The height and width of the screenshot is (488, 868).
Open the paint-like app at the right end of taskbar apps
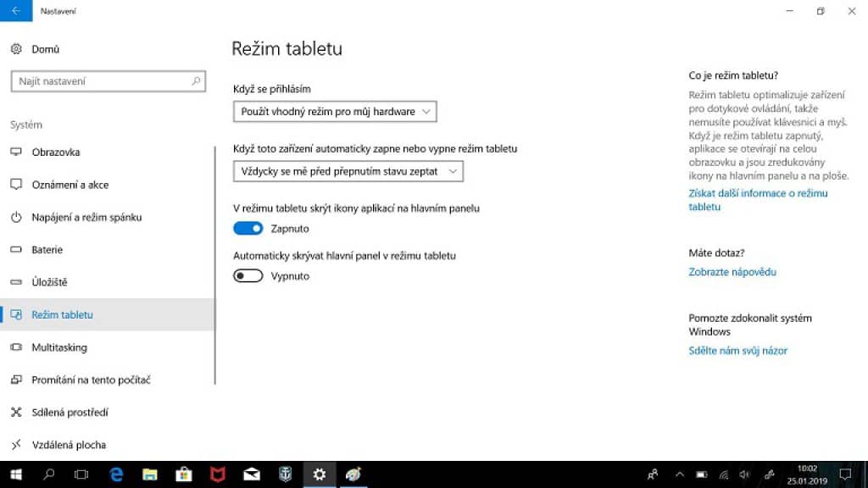click(353, 474)
